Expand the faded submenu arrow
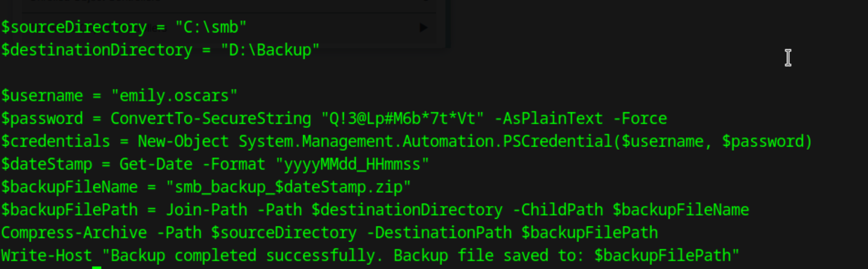The width and height of the screenshot is (868, 269). 423,27
